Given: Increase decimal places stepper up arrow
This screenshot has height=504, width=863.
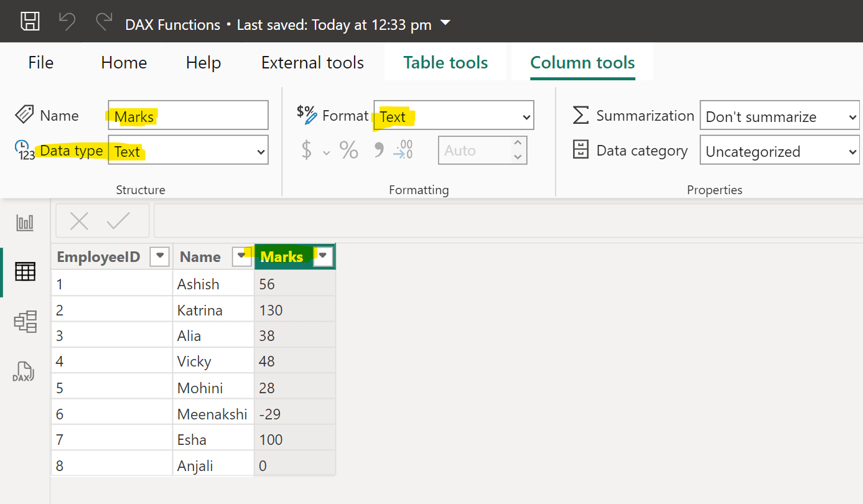Looking at the screenshot, I should coord(518,144).
